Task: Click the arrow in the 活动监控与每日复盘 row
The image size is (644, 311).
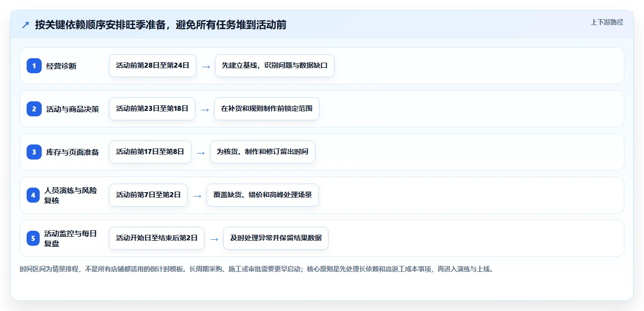Action: [x=214, y=239]
